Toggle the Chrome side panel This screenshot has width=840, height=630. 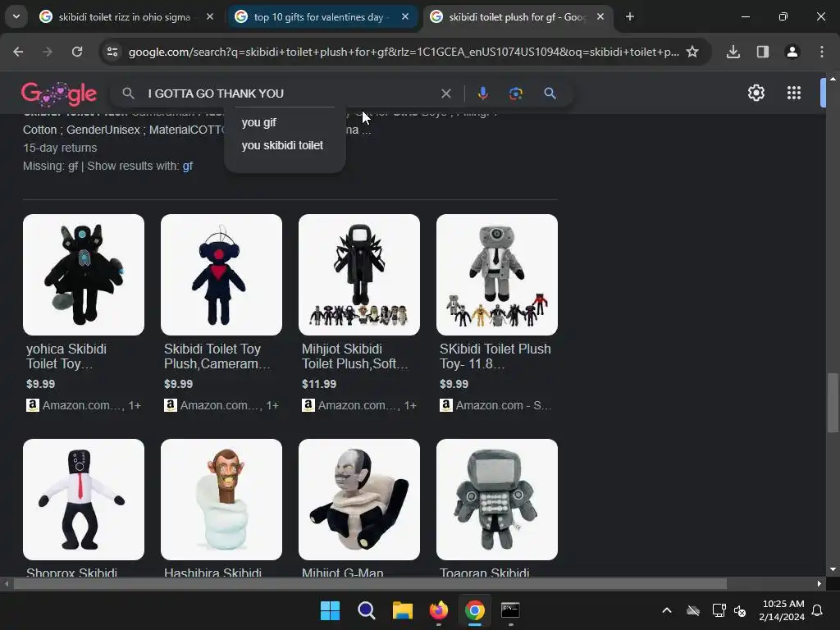763,52
